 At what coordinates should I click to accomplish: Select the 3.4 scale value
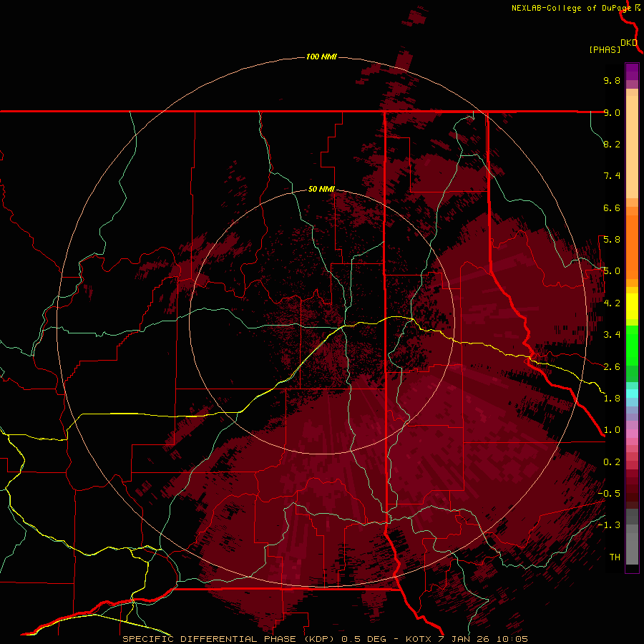coord(612,335)
